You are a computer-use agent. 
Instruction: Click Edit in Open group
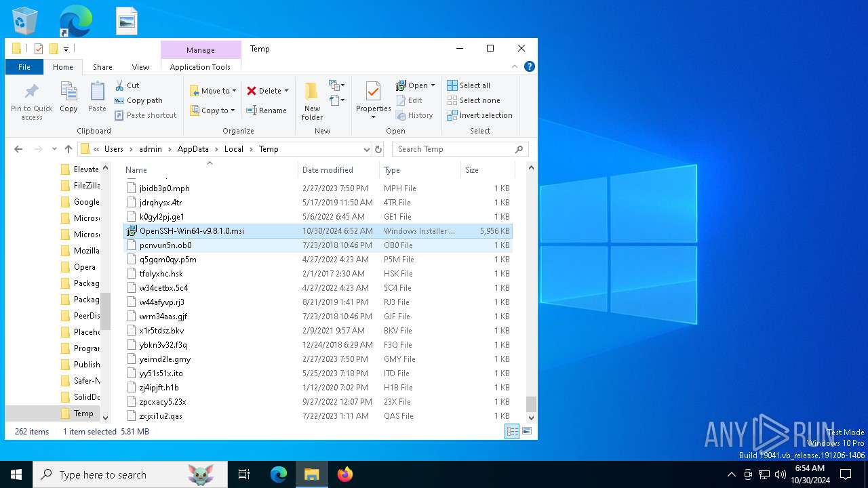[409, 100]
